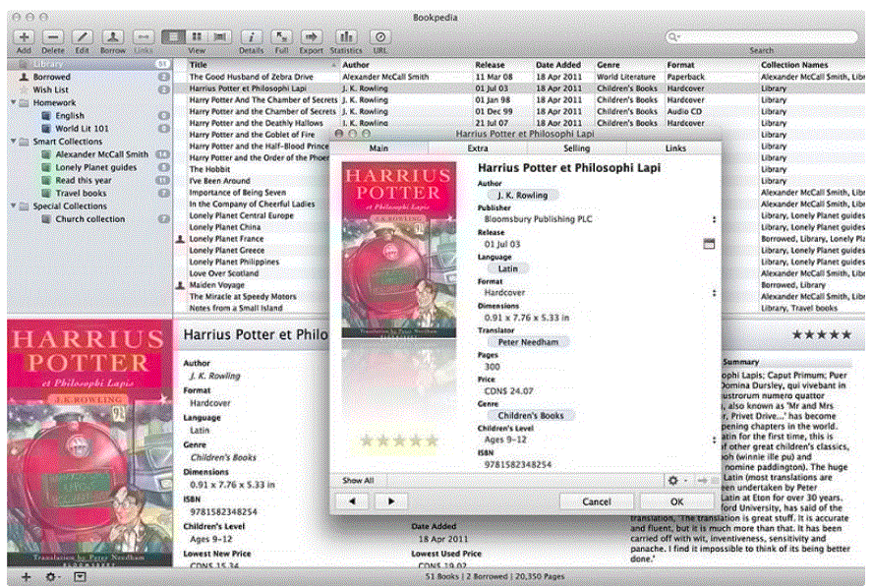This screenshot has height=588, width=872.
Task: Select Borrowed in the sidebar
Action: (x=89, y=77)
